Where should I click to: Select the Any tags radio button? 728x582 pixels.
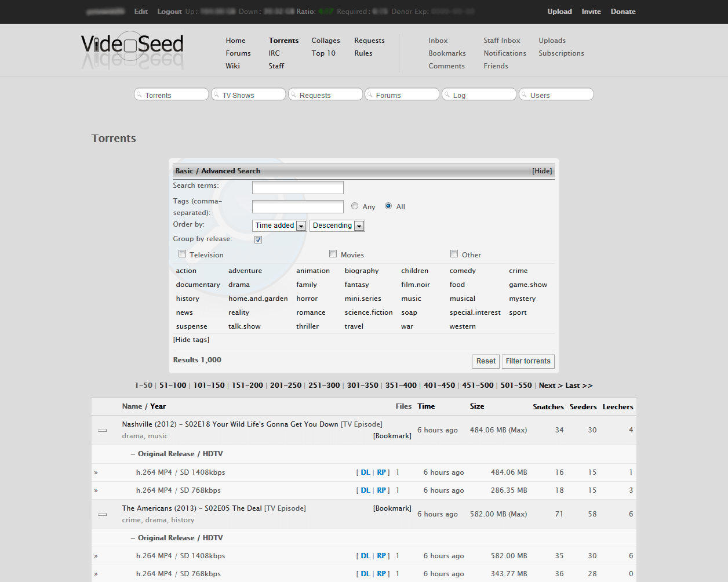(x=355, y=206)
